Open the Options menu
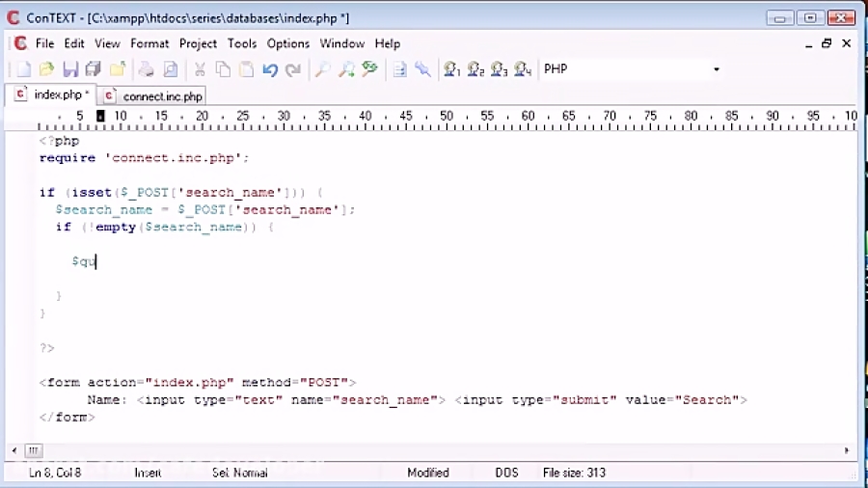868x488 pixels. [x=287, y=43]
